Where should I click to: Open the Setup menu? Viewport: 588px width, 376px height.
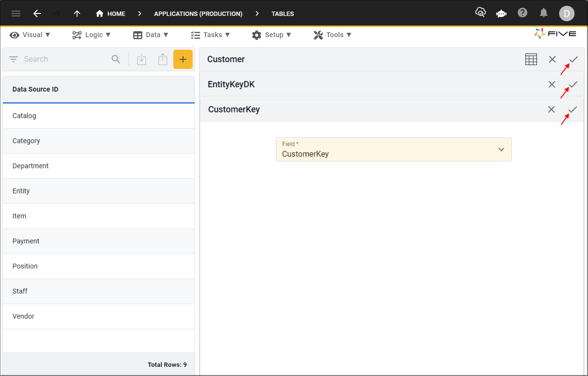(x=272, y=35)
